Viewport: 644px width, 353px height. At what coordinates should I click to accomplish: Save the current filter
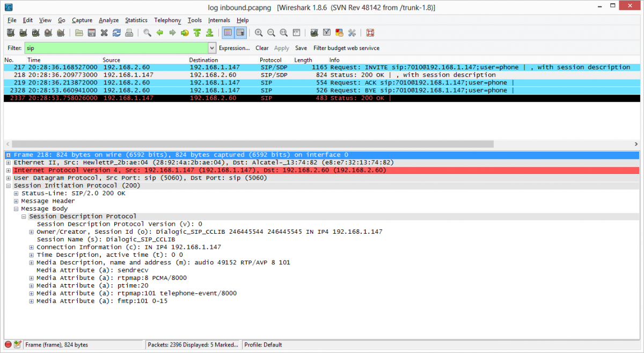[x=301, y=48]
